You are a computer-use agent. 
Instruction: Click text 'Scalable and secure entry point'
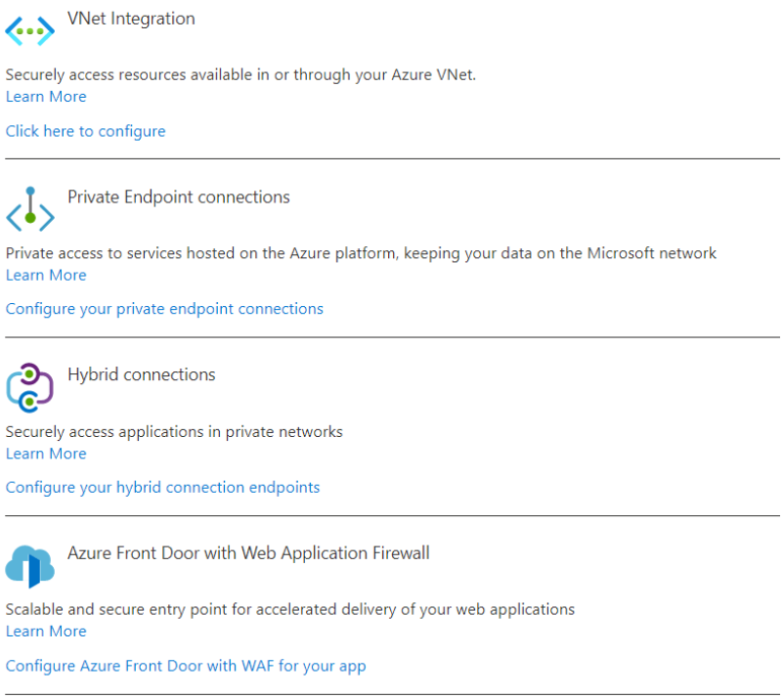117,609
